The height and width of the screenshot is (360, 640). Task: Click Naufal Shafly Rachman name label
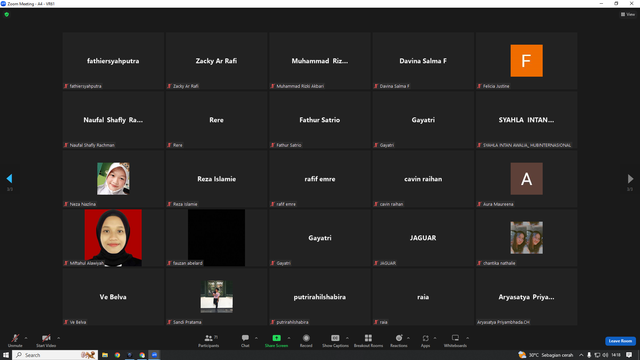(x=92, y=145)
